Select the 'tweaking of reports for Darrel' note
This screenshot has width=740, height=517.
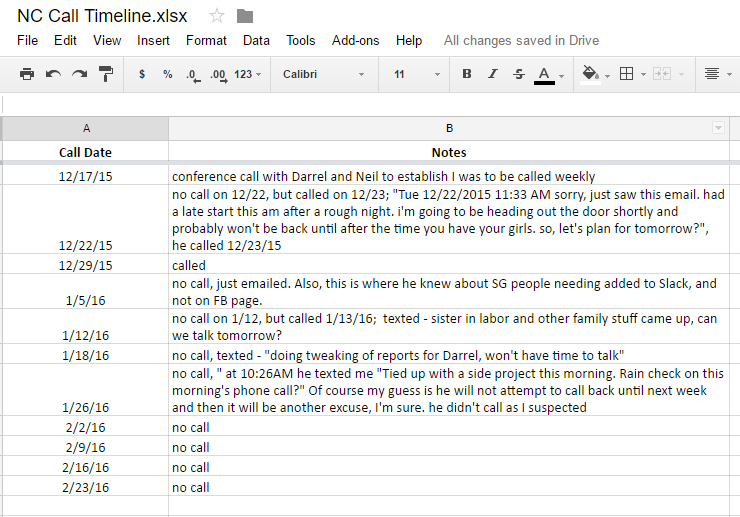(x=449, y=354)
